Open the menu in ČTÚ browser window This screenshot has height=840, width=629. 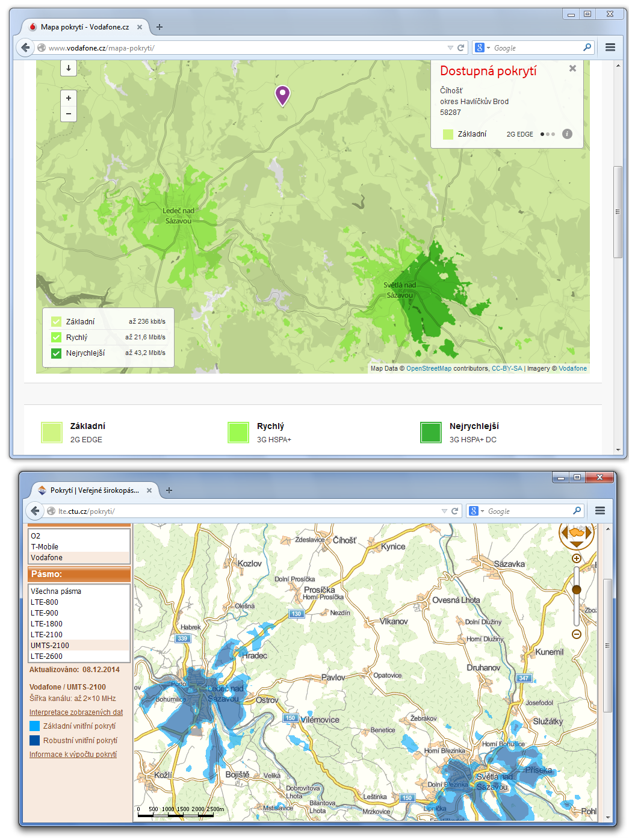point(600,511)
